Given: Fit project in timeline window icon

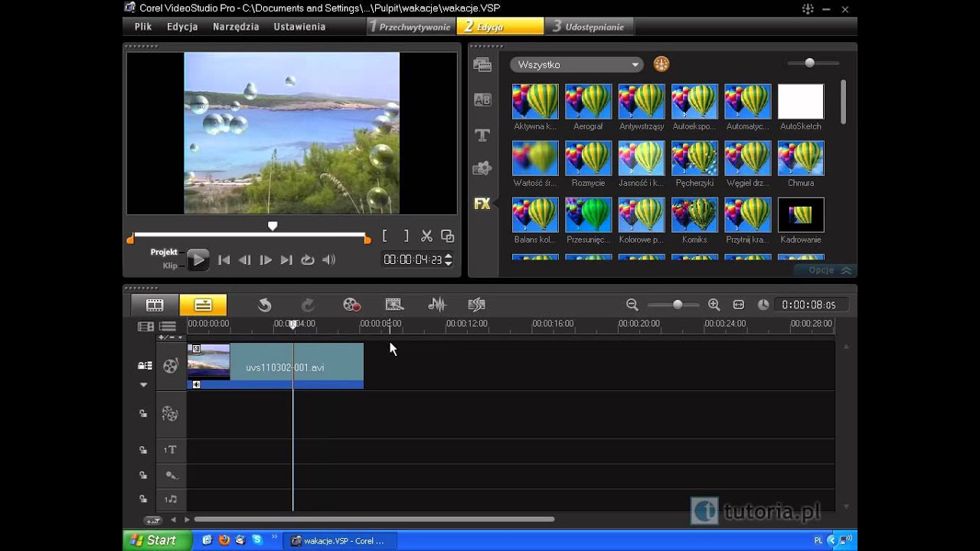Looking at the screenshot, I should (739, 305).
